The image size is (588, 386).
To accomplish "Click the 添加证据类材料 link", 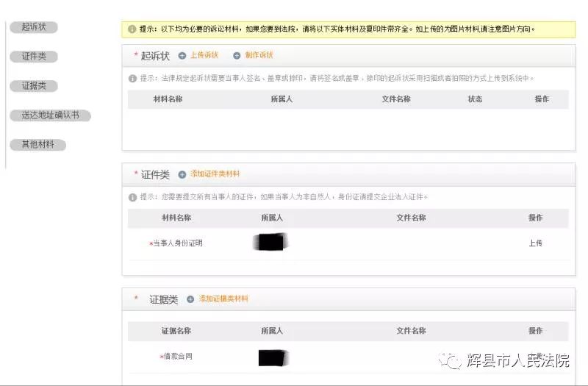I will 223,299.
